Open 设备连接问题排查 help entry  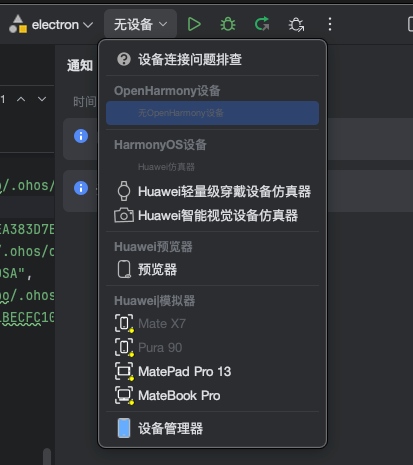coord(212,60)
